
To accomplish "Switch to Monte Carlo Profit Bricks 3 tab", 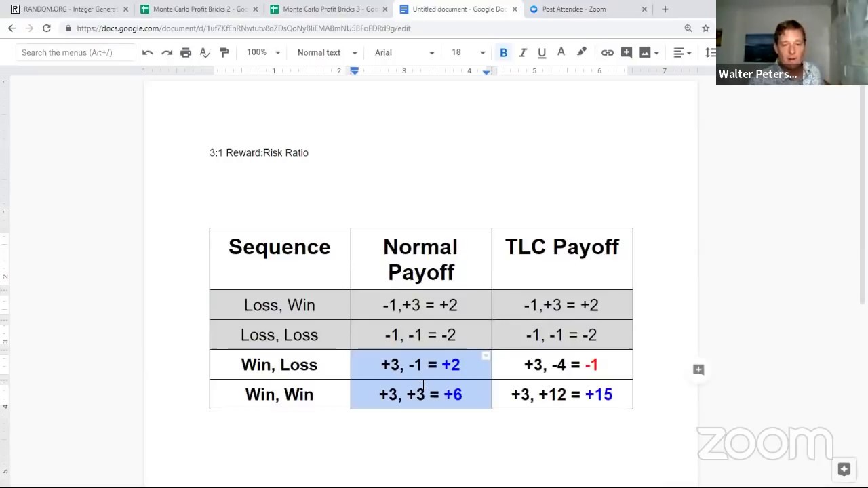I will [328, 9].
